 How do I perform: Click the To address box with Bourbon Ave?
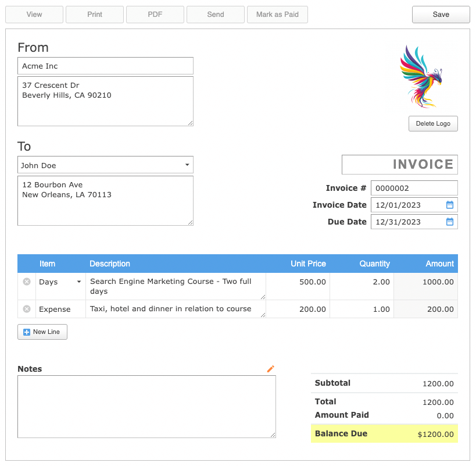point(105,201)
